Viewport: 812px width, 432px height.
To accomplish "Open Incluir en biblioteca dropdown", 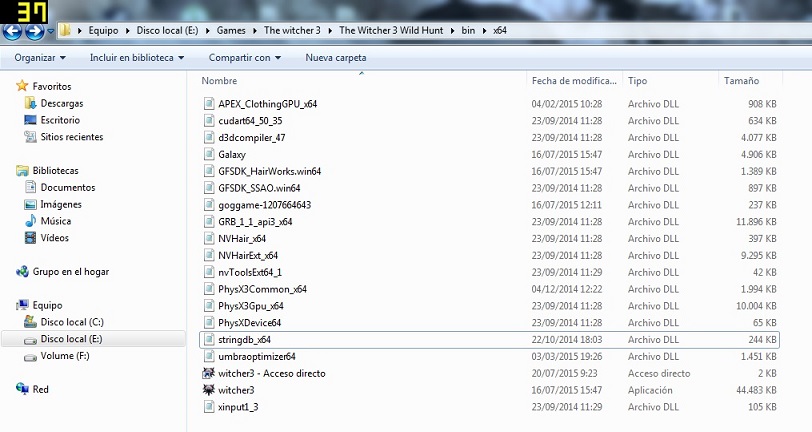I will point(137,57).
